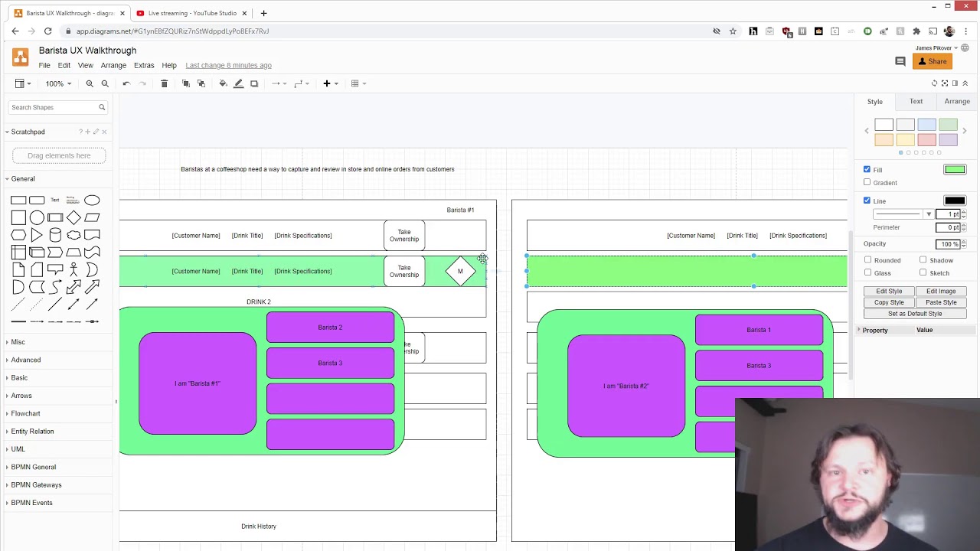
Task: Enable the Rounded checkbox
Action: [x=867, y=260]
